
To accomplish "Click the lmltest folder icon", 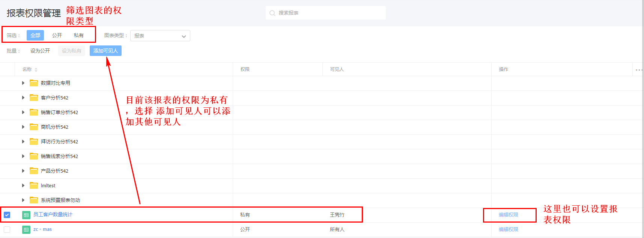I will point(34,185).
